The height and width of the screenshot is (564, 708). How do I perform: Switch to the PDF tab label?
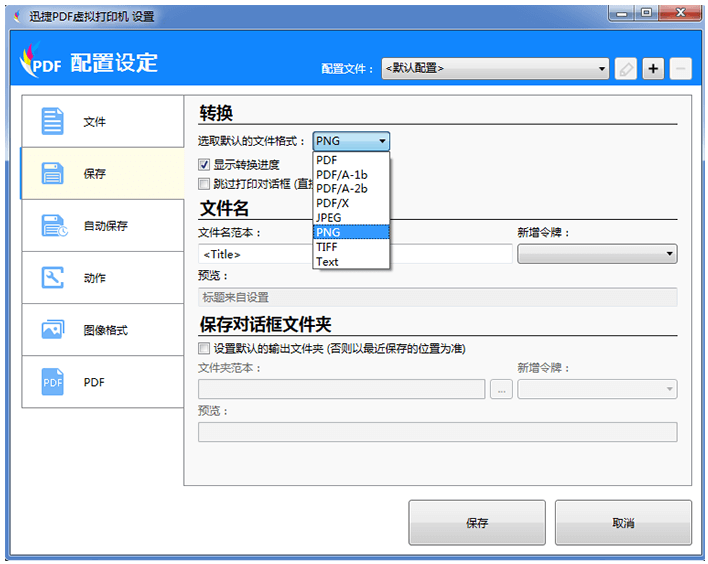(94, 382)
